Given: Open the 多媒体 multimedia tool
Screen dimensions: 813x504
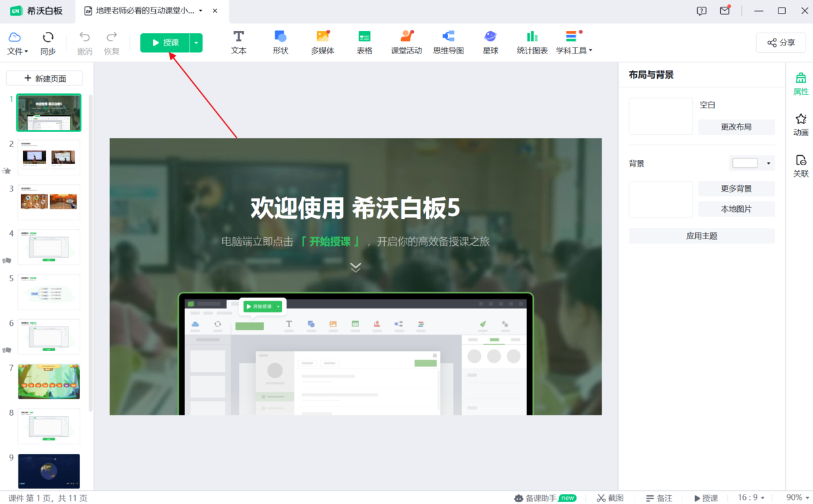Looking at the screenshot, I should point(322,43).
